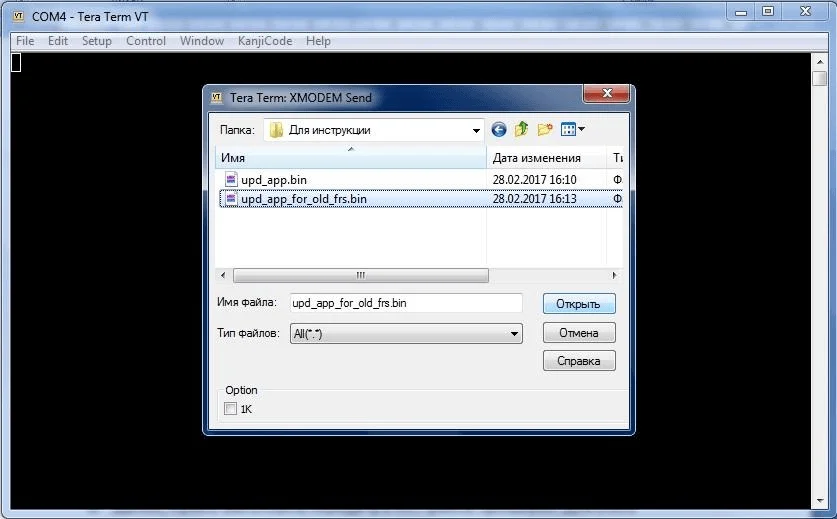Image resolution: width=837 pixels, height=519 pixels.
Task: Open the Edit menu
Action: pyautogui.click(x=58, y=41)
